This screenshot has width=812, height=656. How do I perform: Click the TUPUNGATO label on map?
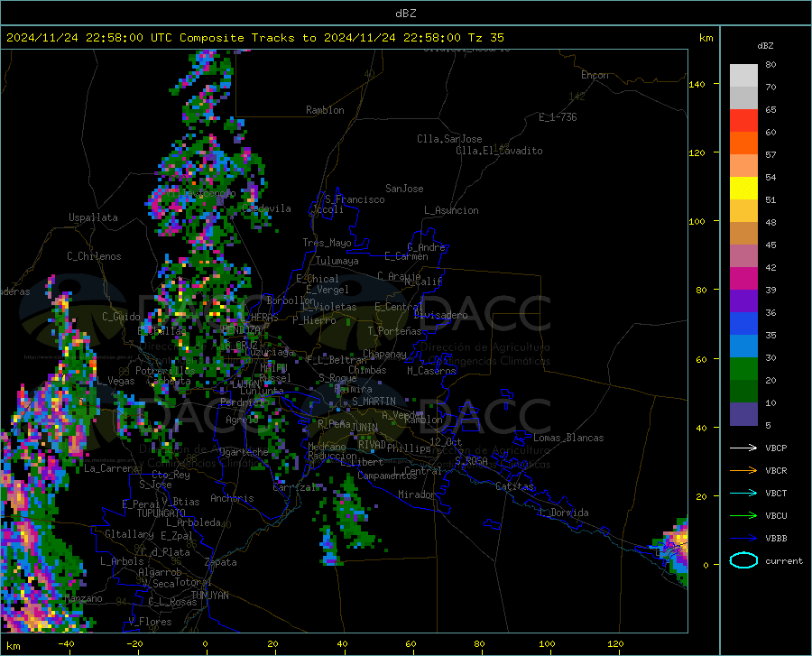click(161, 513)
